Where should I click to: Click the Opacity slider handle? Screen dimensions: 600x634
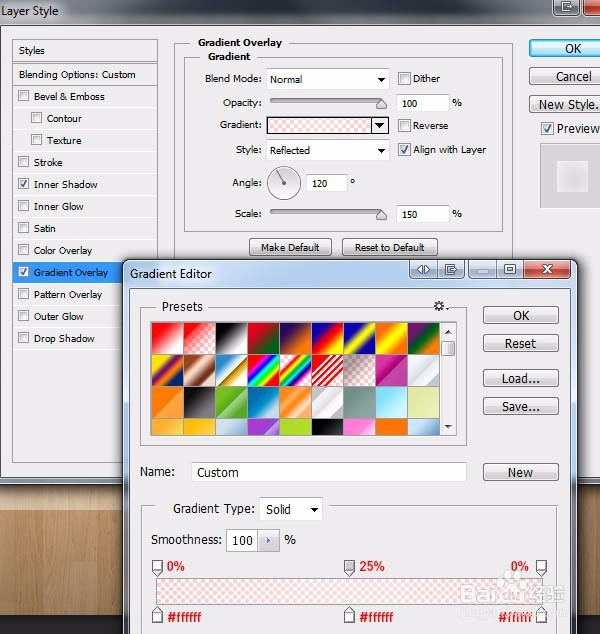pos(381,104)
